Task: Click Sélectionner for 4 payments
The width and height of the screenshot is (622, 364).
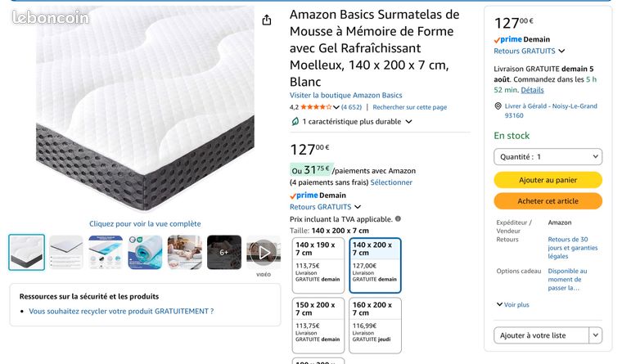Action: coord(391,182)
